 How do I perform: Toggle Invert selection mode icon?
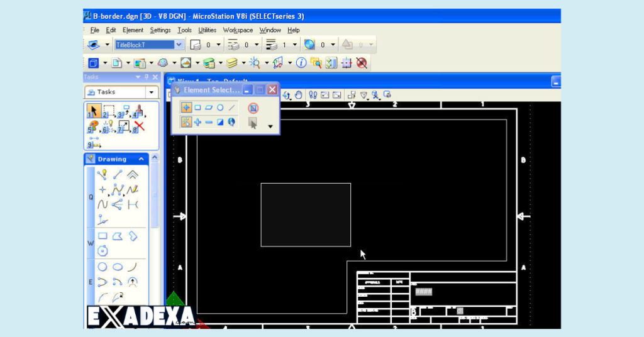pos(220,122)
